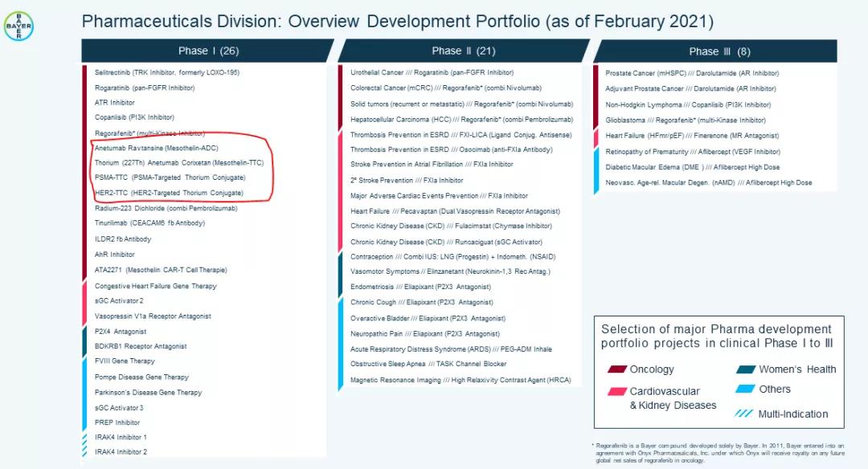Select 'Rogaratinib (pan-FGFR Inhibitor)' in Phase I
Viewport: 868px width, 469px height.
click(145, 88)
